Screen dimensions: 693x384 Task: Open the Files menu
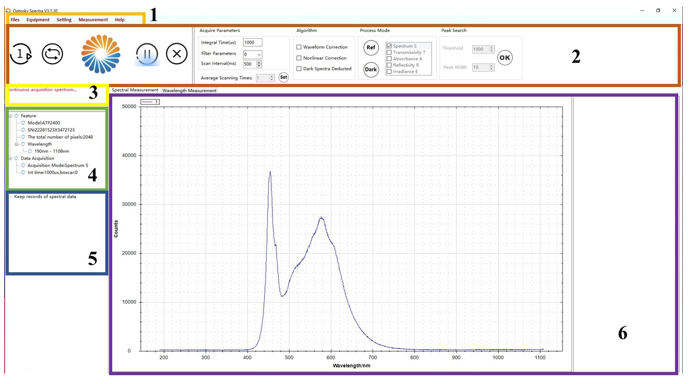(15, 20)
